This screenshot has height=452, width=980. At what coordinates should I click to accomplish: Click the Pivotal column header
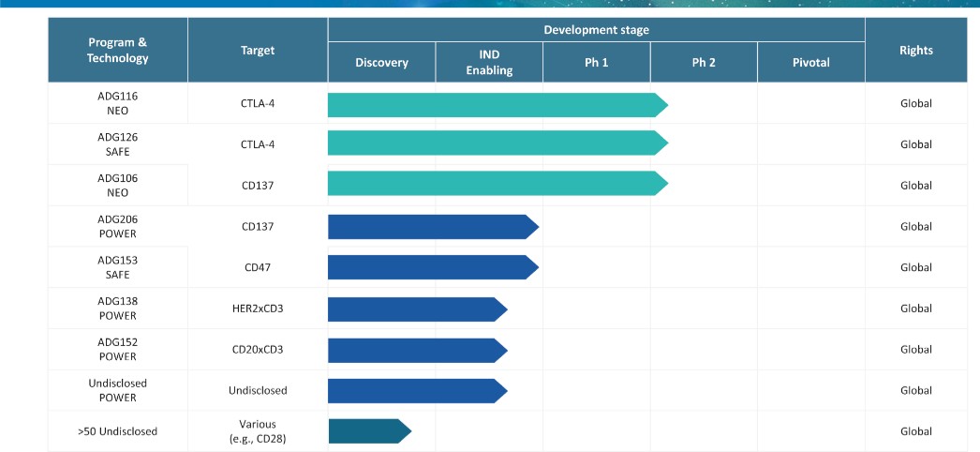point(811,63)
